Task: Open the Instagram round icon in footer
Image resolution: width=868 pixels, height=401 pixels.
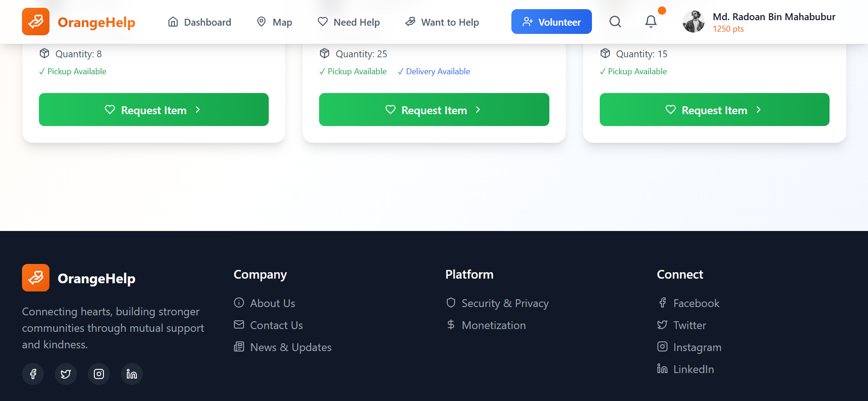Action: [x=99, y=374]
